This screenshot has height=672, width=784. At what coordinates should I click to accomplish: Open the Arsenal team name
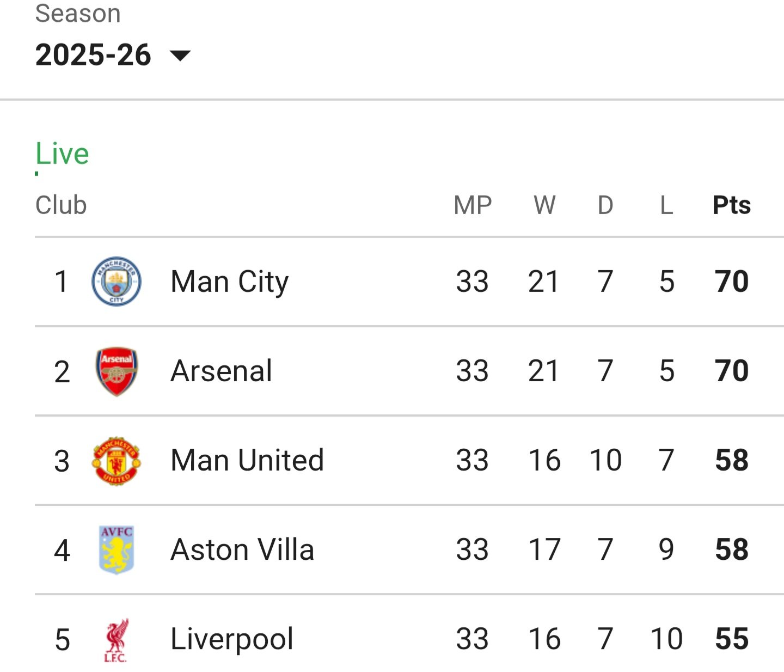[221, 371]
